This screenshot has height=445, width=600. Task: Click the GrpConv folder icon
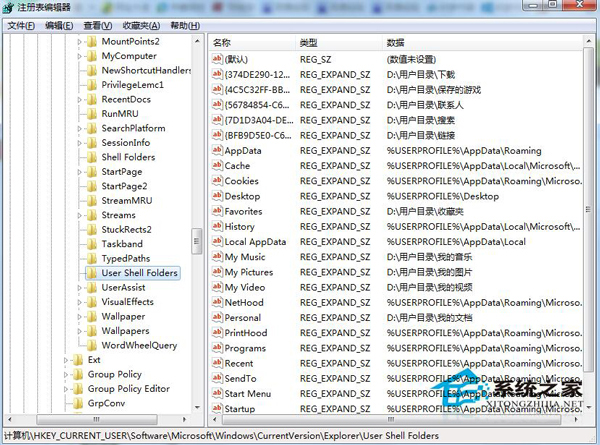(x=78, y=403)
